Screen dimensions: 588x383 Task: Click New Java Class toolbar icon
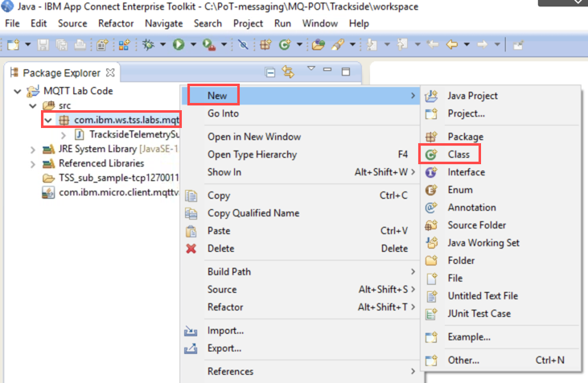[x=285, y=45]
